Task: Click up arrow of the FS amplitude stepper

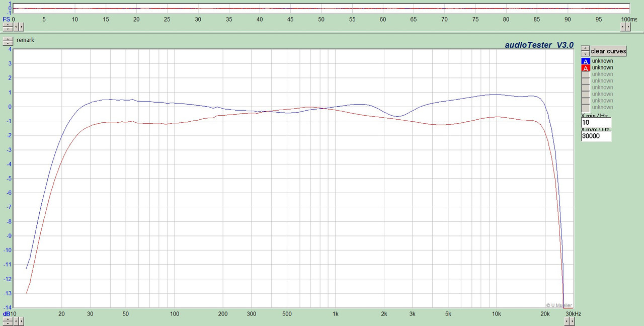Action: 8,25
